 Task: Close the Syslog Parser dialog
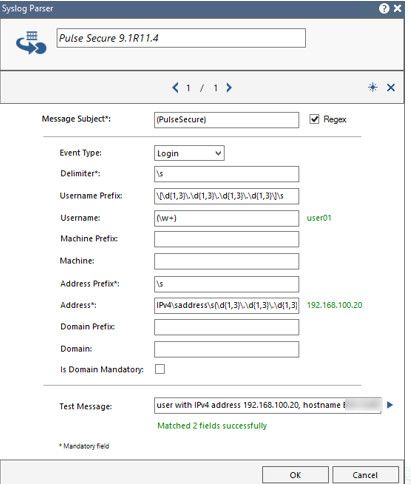(x=397, y=8)
